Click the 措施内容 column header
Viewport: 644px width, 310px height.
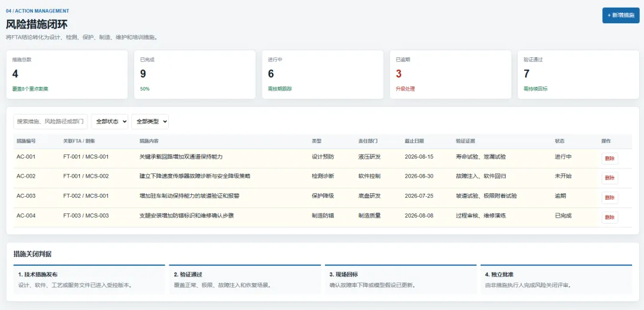(149, 141)
